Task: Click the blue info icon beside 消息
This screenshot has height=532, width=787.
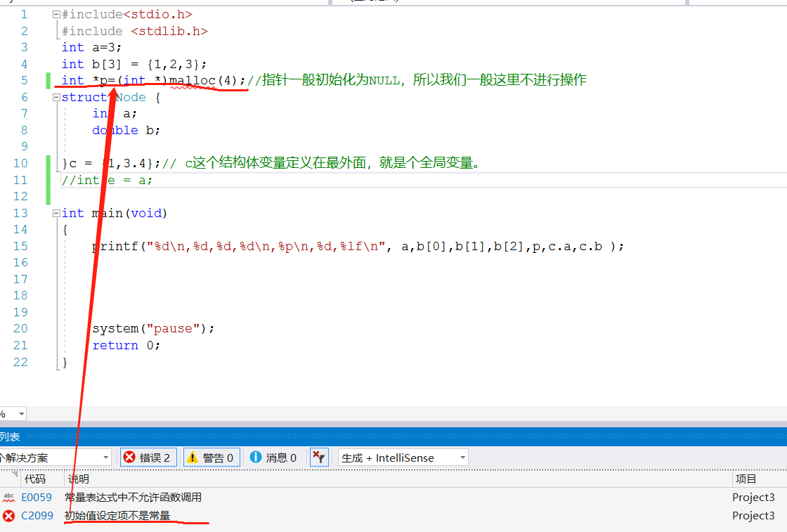Action: [x=256, y=457]
